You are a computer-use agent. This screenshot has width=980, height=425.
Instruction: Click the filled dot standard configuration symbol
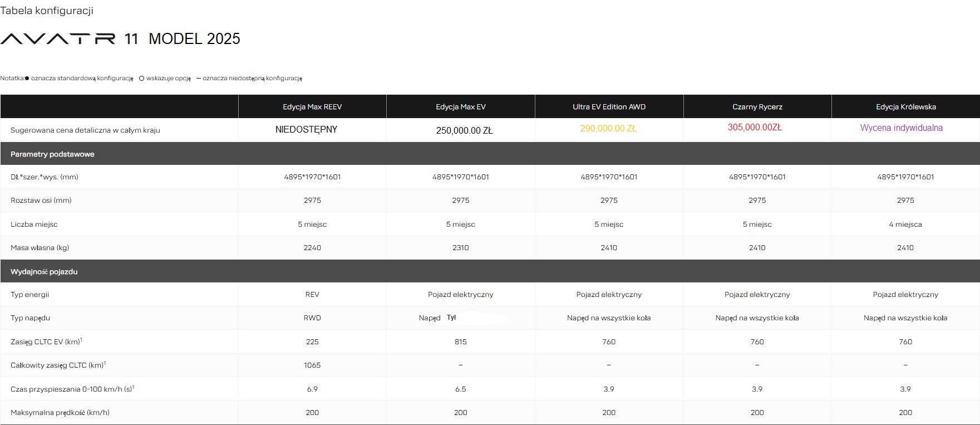tap(27, 79)
